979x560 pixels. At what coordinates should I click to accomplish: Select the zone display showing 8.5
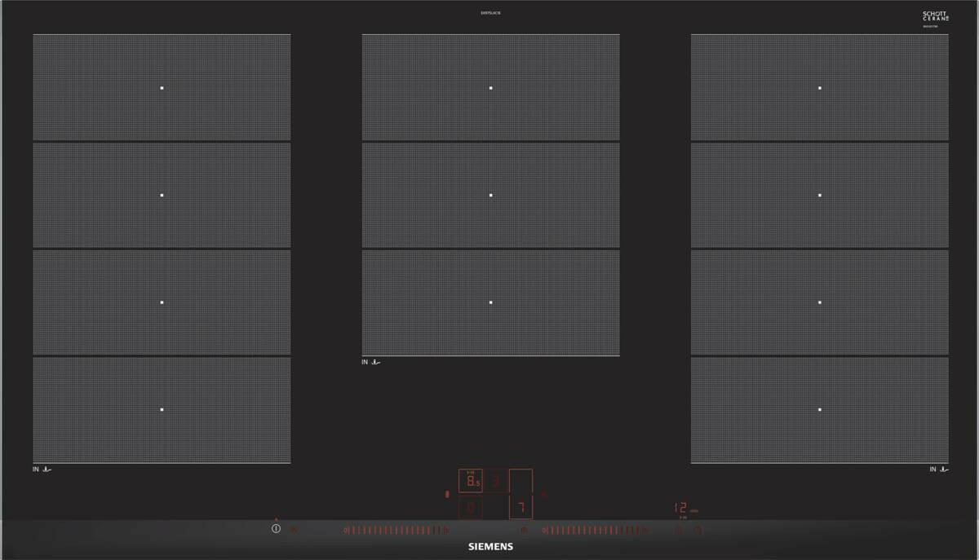point(471,481)
